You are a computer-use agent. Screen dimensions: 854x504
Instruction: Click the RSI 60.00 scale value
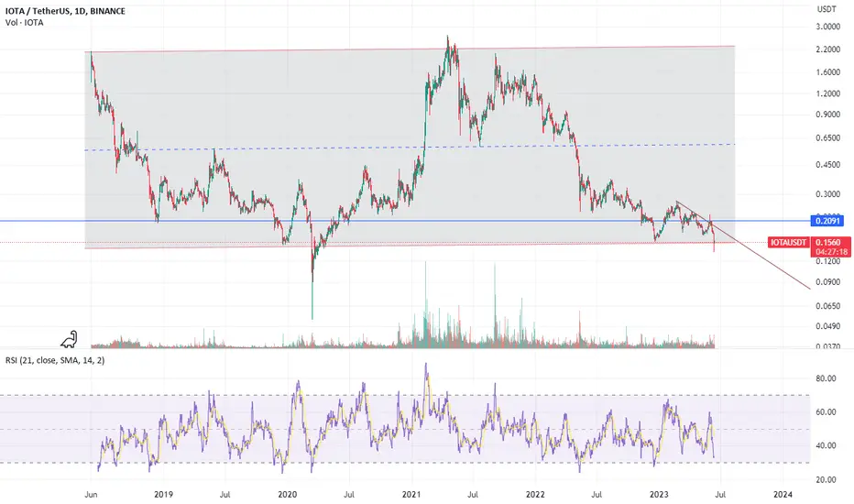[827, 412]
